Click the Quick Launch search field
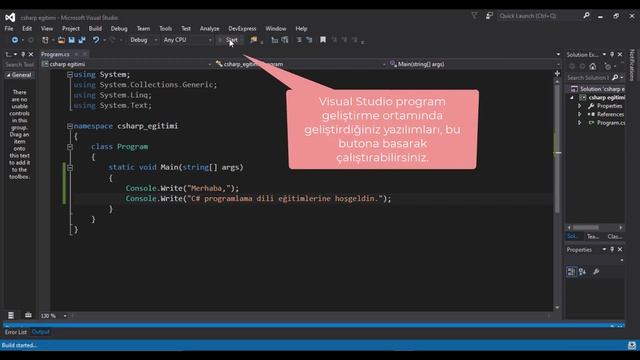 tap(539, 16)
